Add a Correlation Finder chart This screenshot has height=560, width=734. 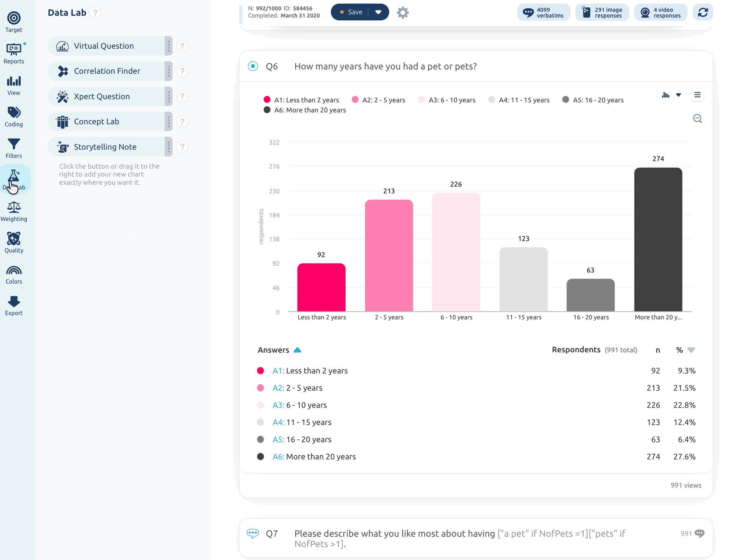pos(110,71)
